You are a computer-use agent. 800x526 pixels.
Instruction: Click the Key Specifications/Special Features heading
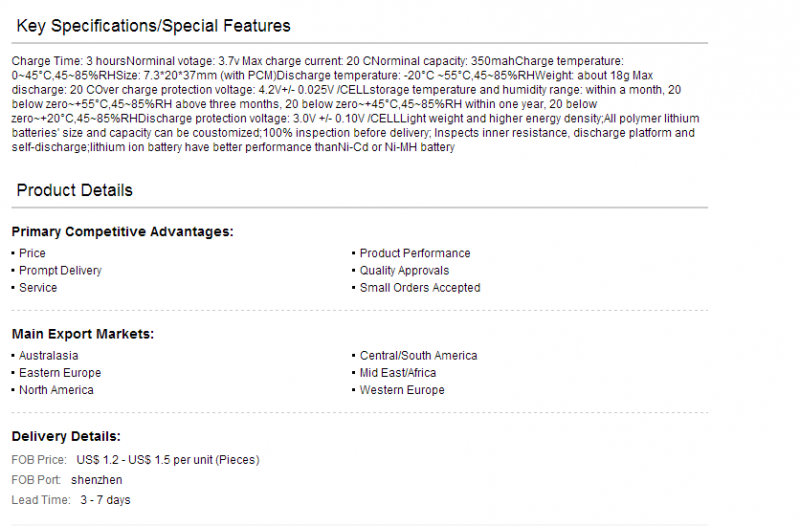point(153,26)
